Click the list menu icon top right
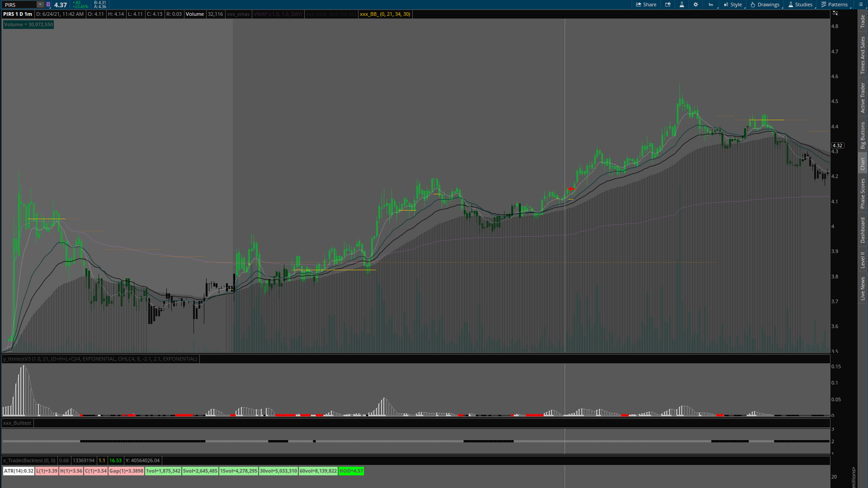Screen dimensions: 868x488 tap(860, 5)
